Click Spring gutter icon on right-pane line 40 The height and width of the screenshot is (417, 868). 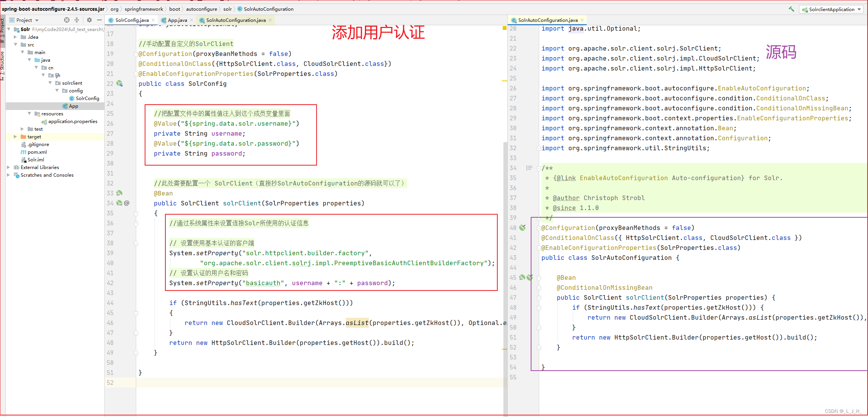pyautogui.click(x=522, y=228)
